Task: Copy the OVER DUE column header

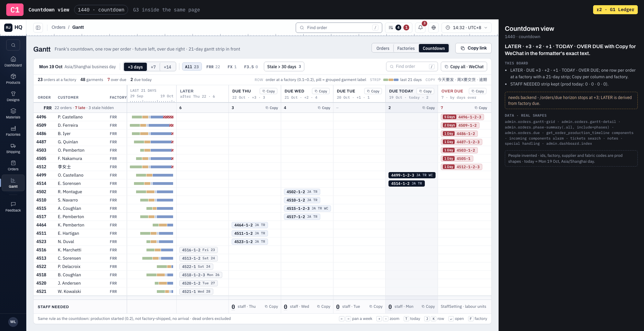Action: pyautogui.click(x=477, y=91)
